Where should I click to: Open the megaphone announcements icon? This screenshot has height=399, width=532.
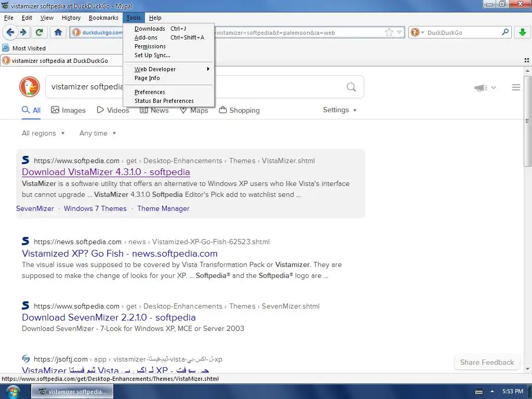[481, 88]
